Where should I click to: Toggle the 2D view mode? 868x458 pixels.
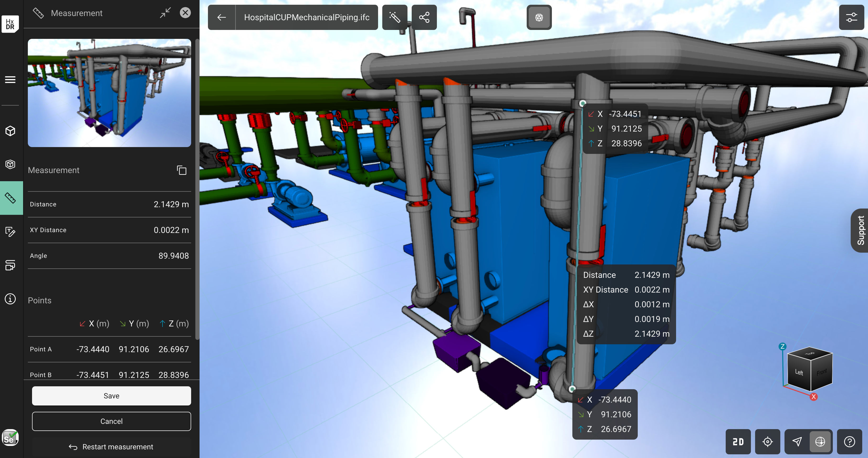738,441
